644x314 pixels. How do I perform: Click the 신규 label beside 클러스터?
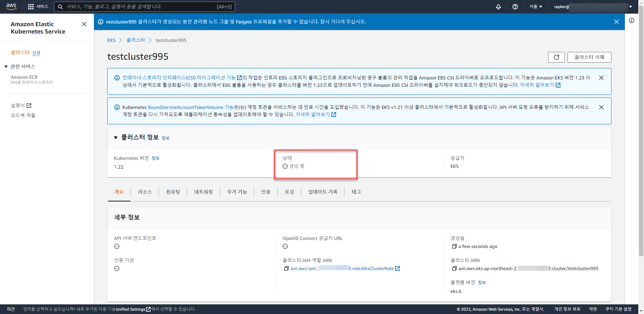point(36,53)
